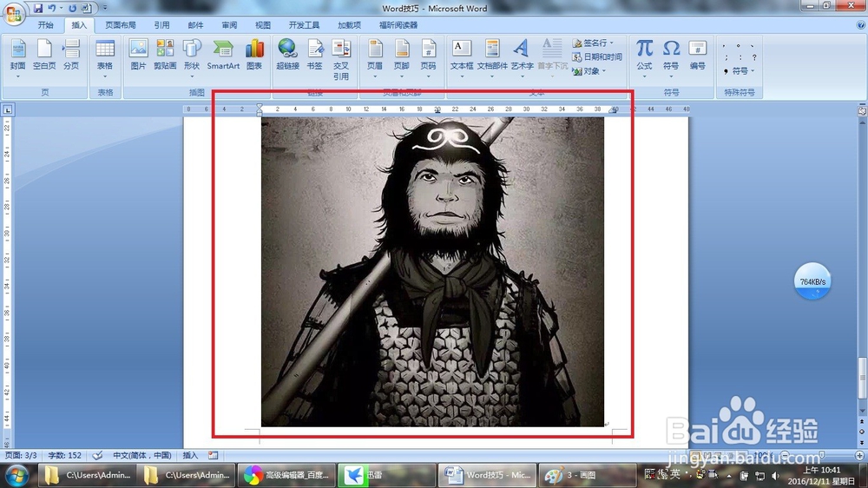The height and width of the screenshot is (488, 868).
Task: Open 剪贴画 clip art pane
Action: [x=165, y=56]
